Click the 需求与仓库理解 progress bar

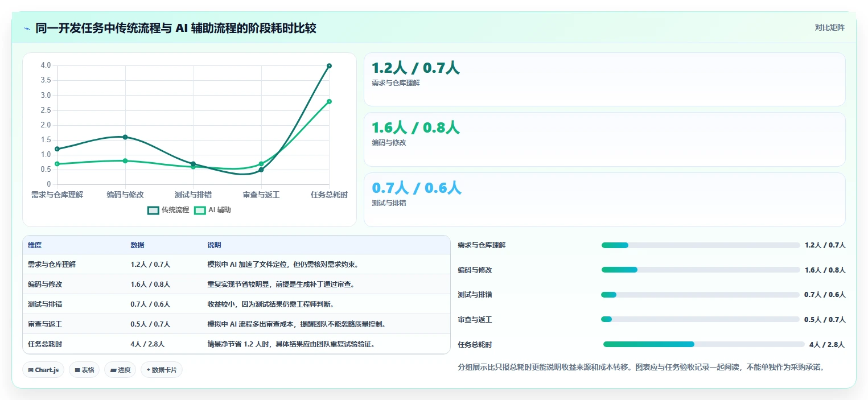point(701,245)
